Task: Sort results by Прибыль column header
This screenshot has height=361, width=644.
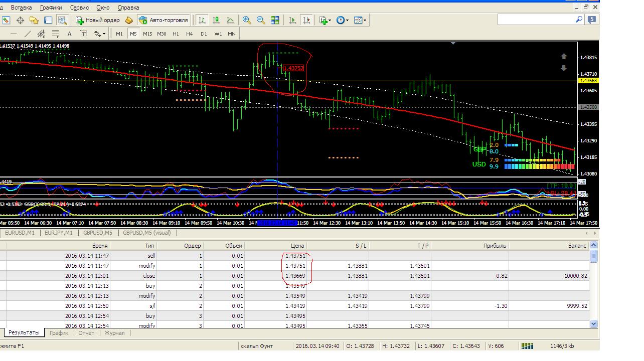Action: coord(470,246)
